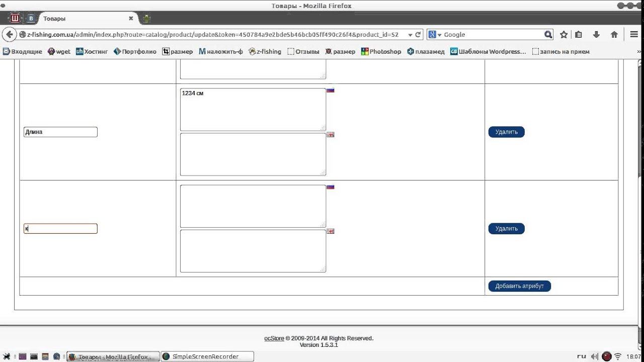
Task: Open the Wi-Fi network tray icon
Action: [618, 356]
